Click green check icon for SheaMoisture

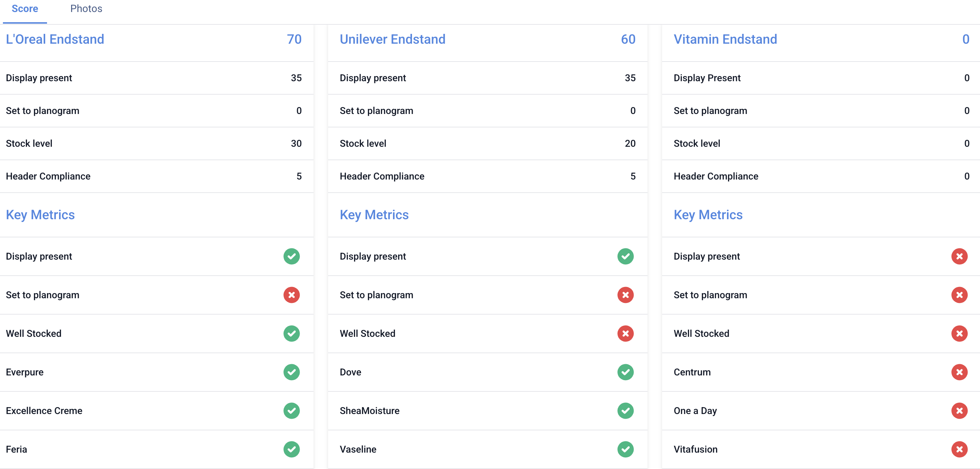pos(625,410)
